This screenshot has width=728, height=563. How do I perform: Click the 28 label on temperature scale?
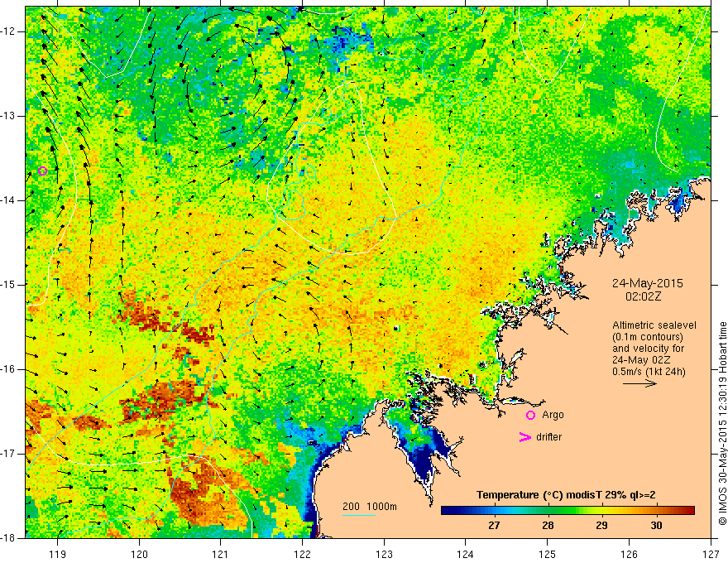tap(548, 526)
